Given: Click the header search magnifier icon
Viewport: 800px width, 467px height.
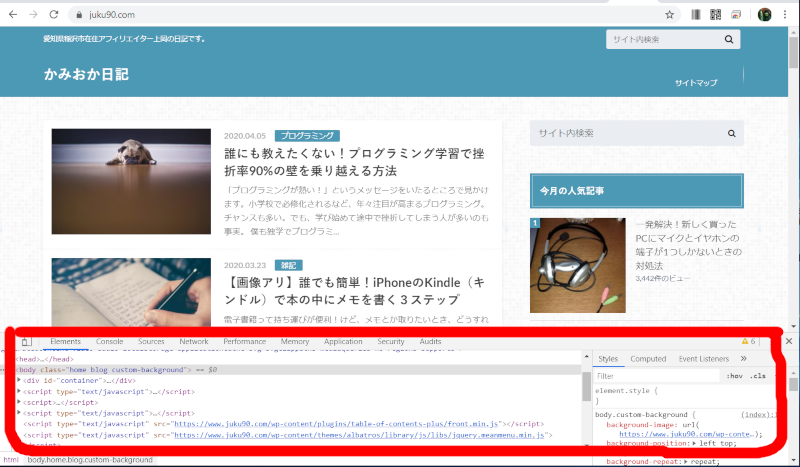Looking at the screenshot, I should tap(729, 39).
